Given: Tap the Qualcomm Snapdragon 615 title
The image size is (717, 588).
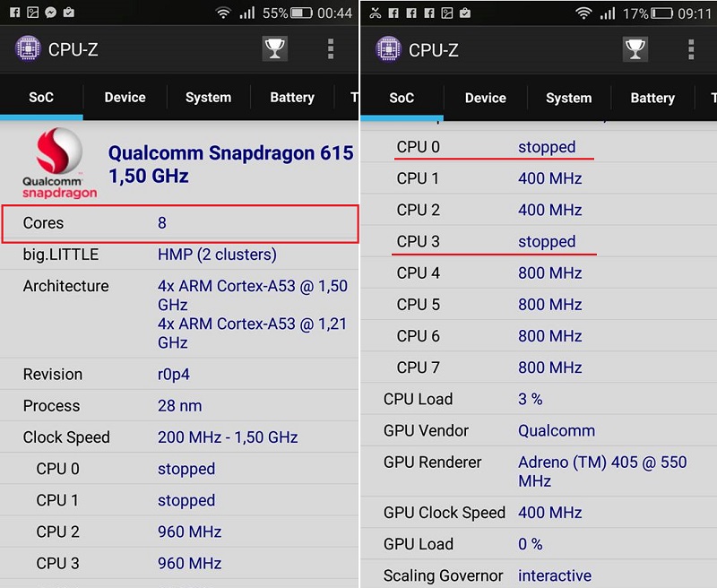Looking at the screenshot, I should [231, 164].
